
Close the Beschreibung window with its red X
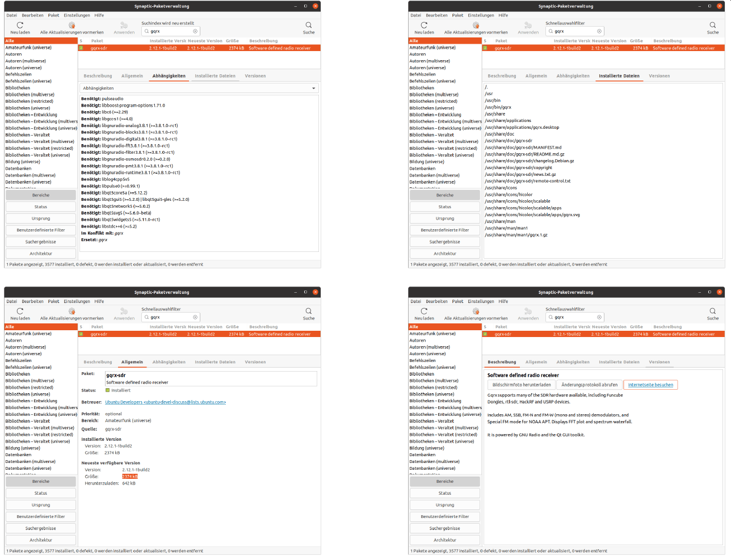pyautogui.click(x=721, y=292)
